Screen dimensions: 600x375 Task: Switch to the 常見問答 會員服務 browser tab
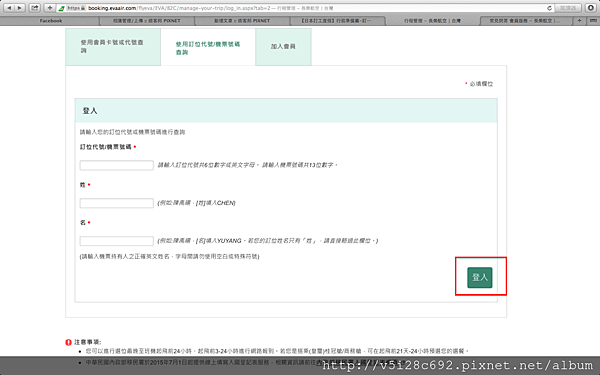coord(527,21)
